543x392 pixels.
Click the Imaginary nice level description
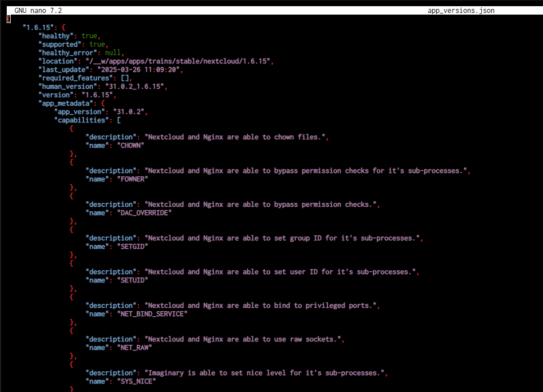coord(265,373)
